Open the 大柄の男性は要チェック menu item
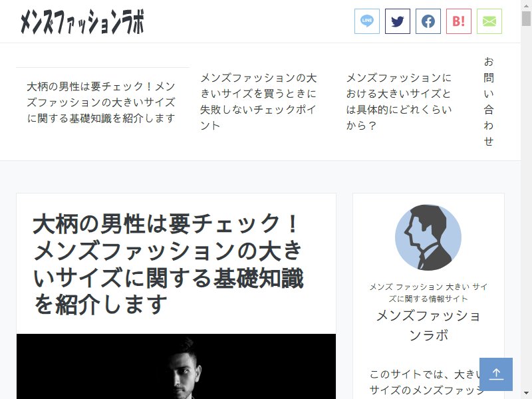The height and width of the screenshot is (399, 532). point(101,102)
